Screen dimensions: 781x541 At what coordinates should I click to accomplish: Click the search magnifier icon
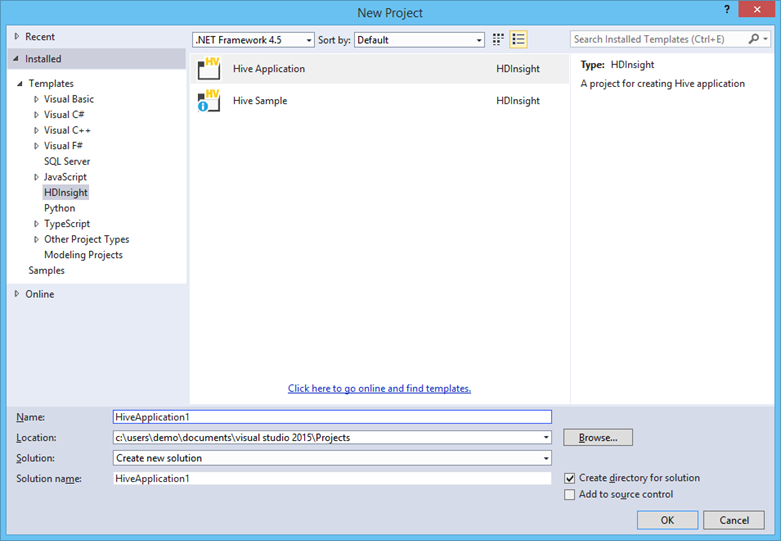753,40
